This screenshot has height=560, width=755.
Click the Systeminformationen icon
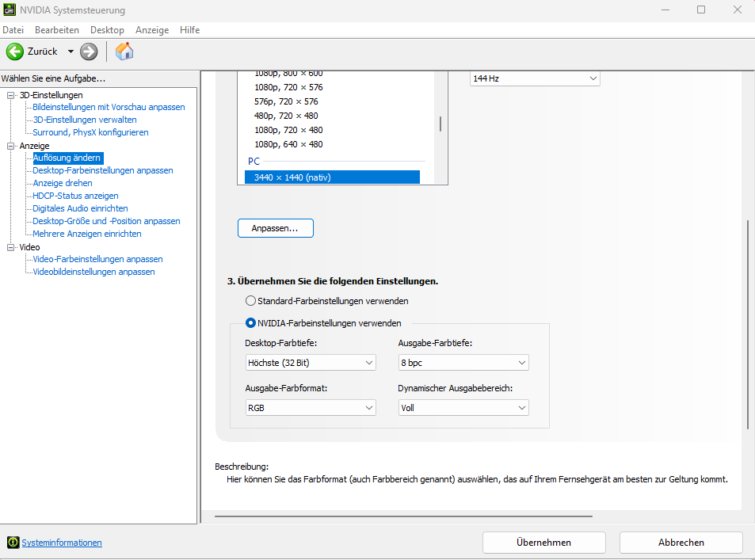13,543
